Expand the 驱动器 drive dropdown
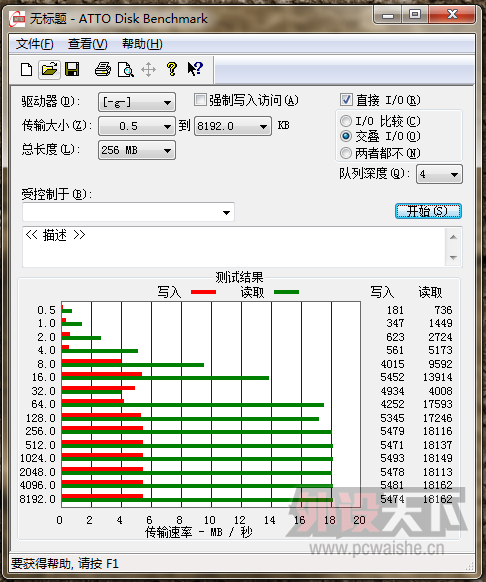Image resolution: width=486 pixels, height=582 pixels. click(x=137, y=102)
